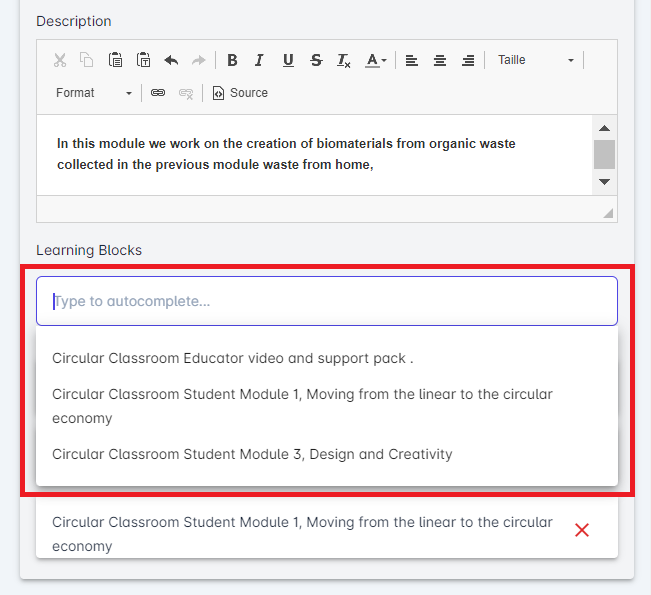This screenshot has height=595, width=651.
Task: Choose Circular Classroom Educator video and support pack
Action: coord(232,358)
